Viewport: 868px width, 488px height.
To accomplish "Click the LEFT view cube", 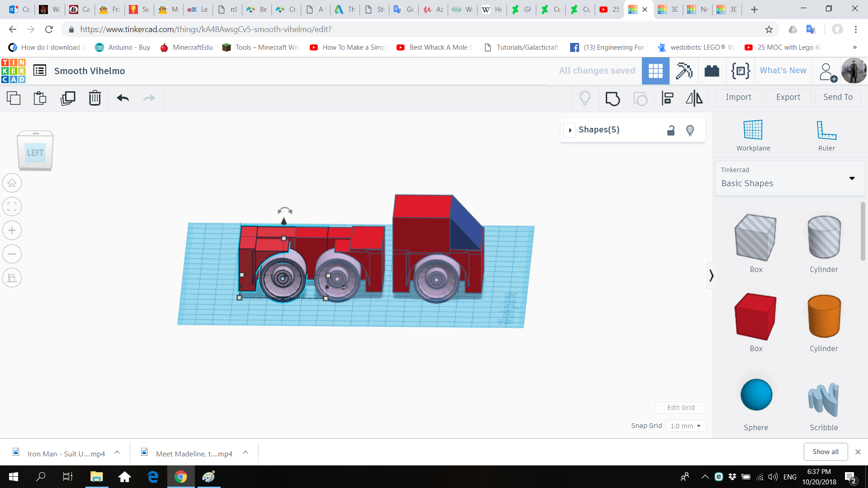I will [x=35, y=152].
